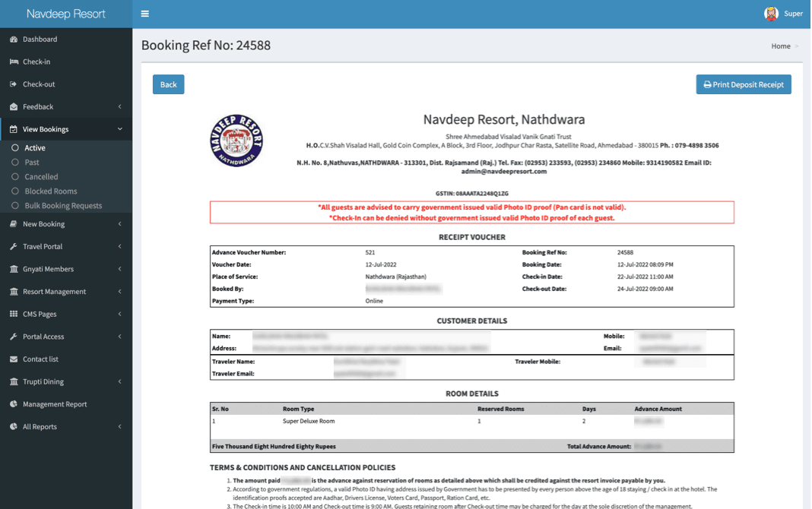The image size is (812, 509).
Task: Select the Cancelled bookings radio option
Action: [15, 177]
